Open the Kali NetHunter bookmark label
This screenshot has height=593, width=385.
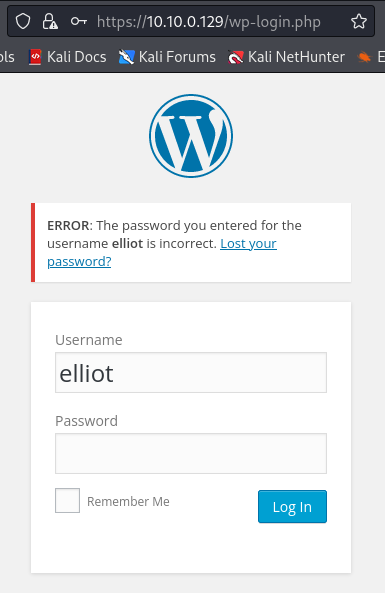296,57
